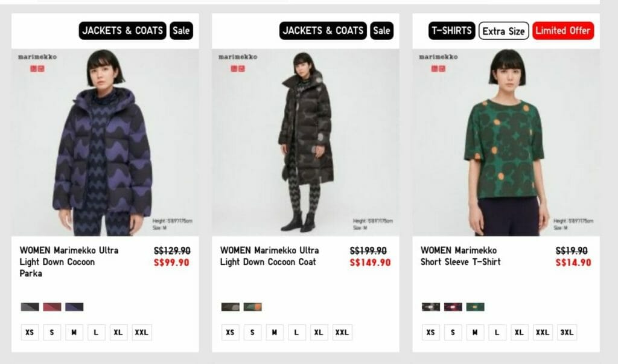Screen dimensions: 618x364
Task: Open WOMEN Marimekko Short Sleeve T-Shirt title
Action: [x=460, y=256]
